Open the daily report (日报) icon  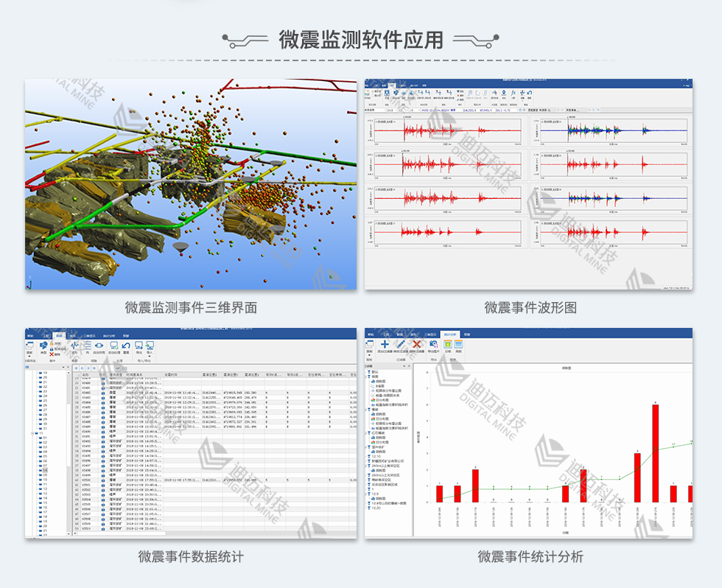(446, 344)
